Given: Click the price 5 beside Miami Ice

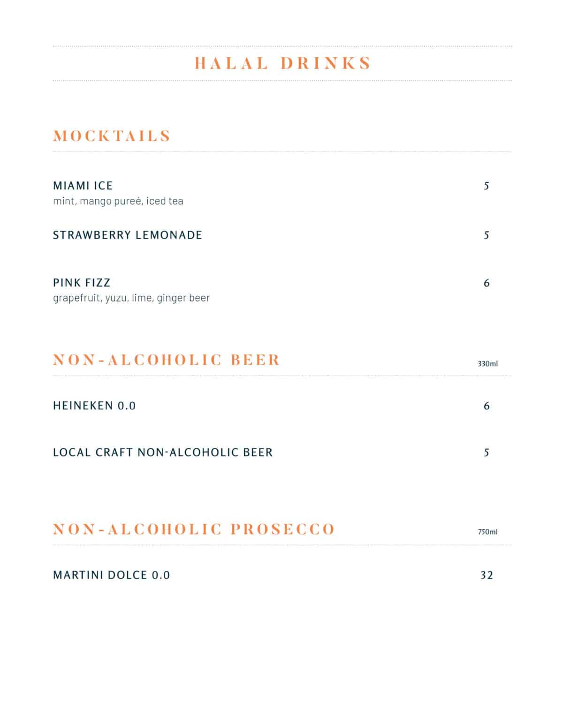Looking at the screenshot, I should point(487,186).
